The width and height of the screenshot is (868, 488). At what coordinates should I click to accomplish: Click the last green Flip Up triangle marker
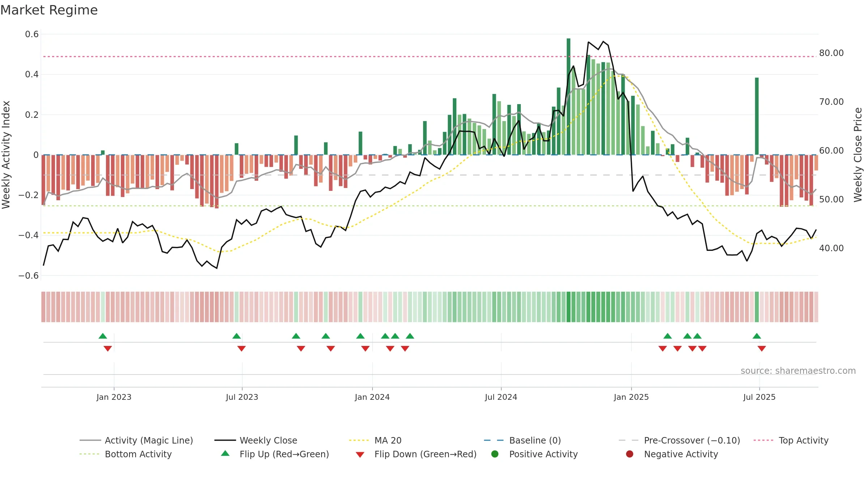pos(757,336)
